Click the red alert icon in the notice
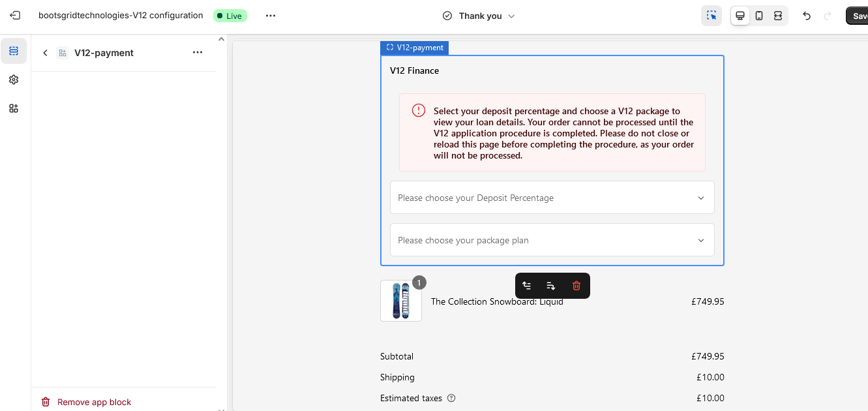Image resolution: width=868 pixels, height=411 pixels. [419, 111]
